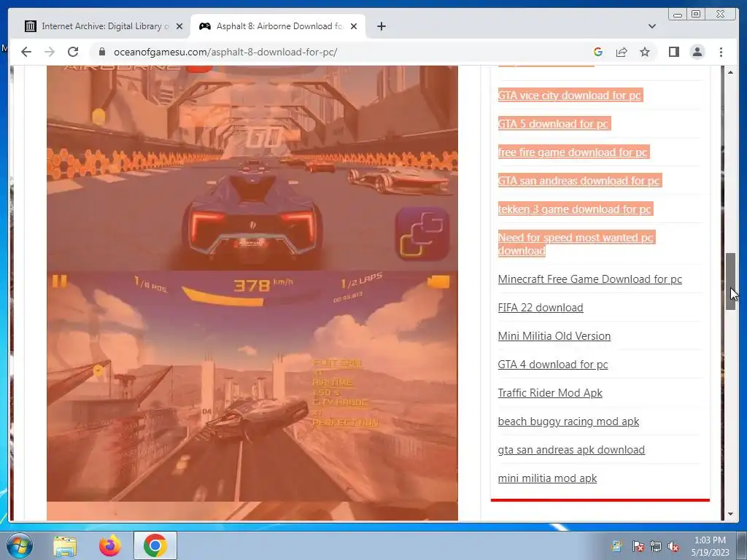The height and width of the screenshot is (560, 747).
Task: Open GTA 4 download for pc link
Action: (x=553, y=365)
